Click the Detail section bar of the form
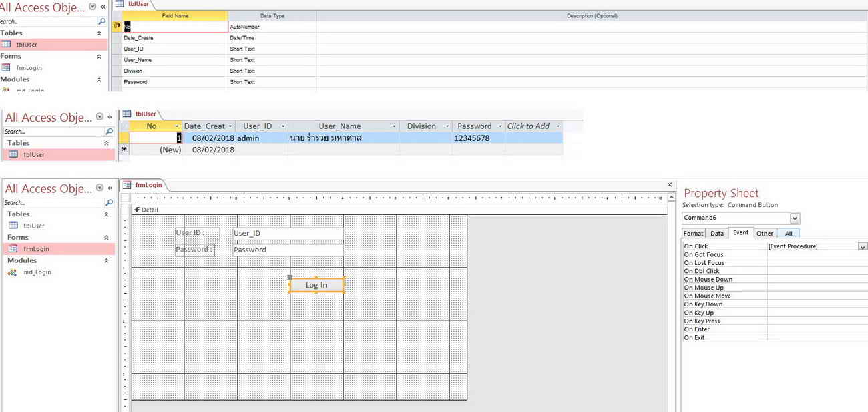 click(399, 210)
